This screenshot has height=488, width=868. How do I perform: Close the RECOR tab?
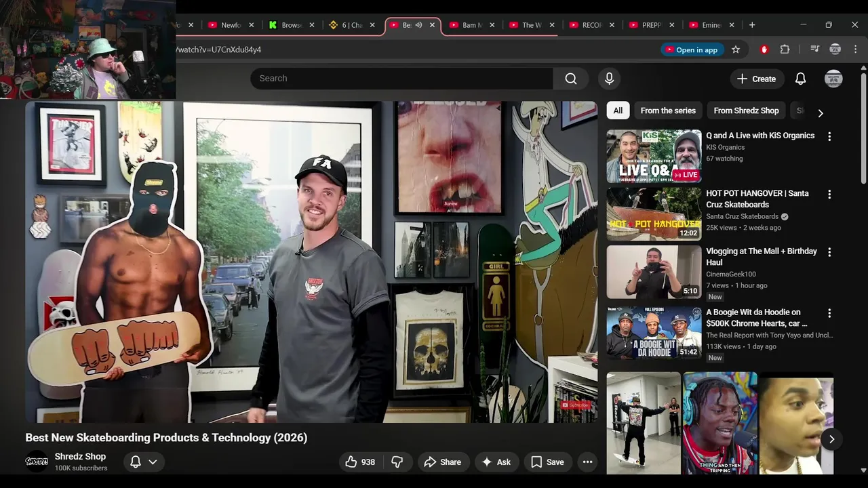(x=612, y=25)
